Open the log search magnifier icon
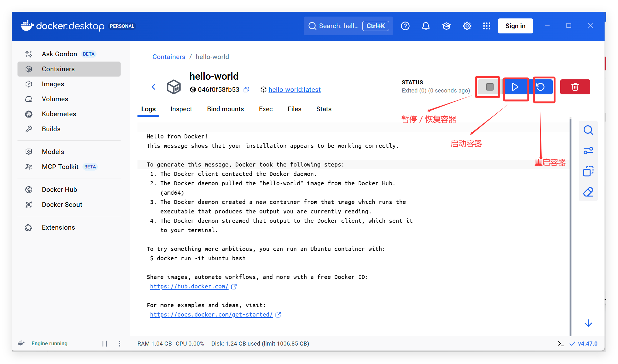Screen dimensions: 618x364 coord(588,130)
